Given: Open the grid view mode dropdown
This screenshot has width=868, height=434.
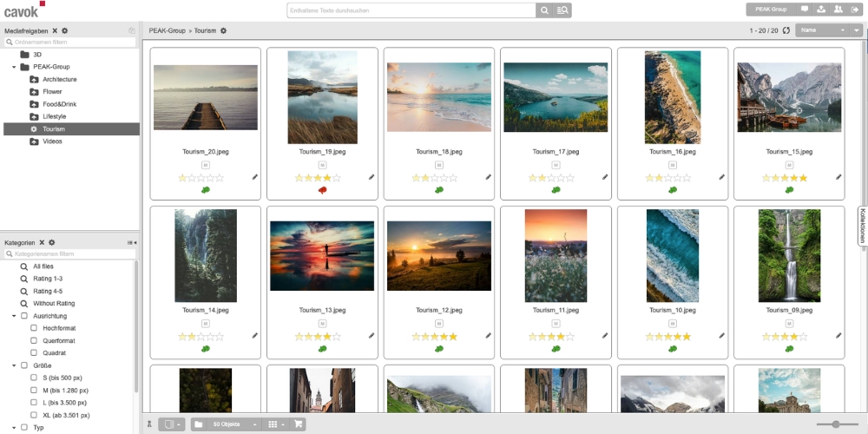Looking at the screenshot, I should coord(276,424).
